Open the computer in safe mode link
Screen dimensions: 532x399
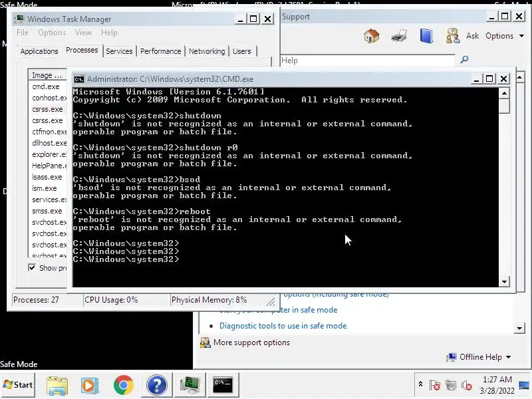click(278, 310)
